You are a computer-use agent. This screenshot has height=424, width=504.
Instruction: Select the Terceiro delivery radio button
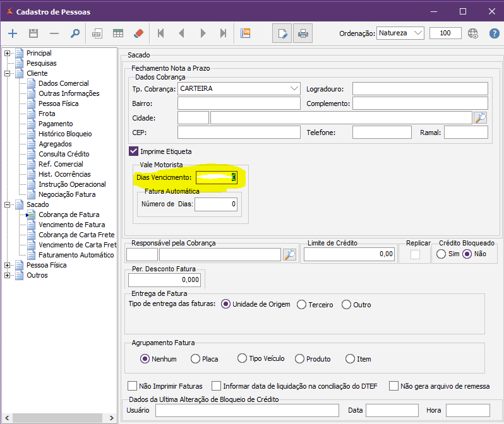(301, 305)
